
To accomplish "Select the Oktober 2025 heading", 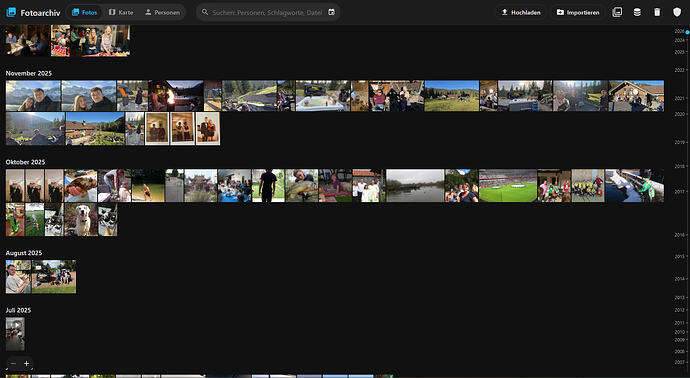I will click(25, 162).
